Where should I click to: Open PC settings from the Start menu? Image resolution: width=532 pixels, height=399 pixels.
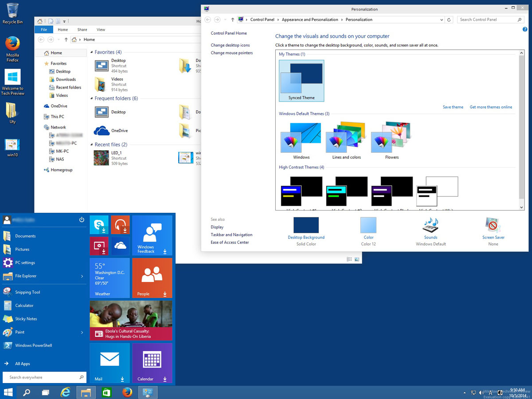(43, 262)
